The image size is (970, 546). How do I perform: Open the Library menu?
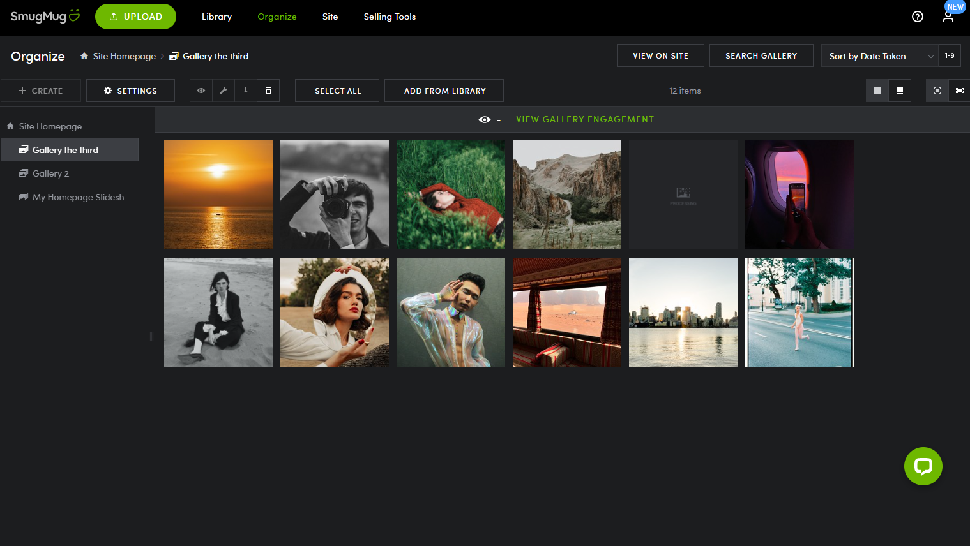(x=217, y=17)
